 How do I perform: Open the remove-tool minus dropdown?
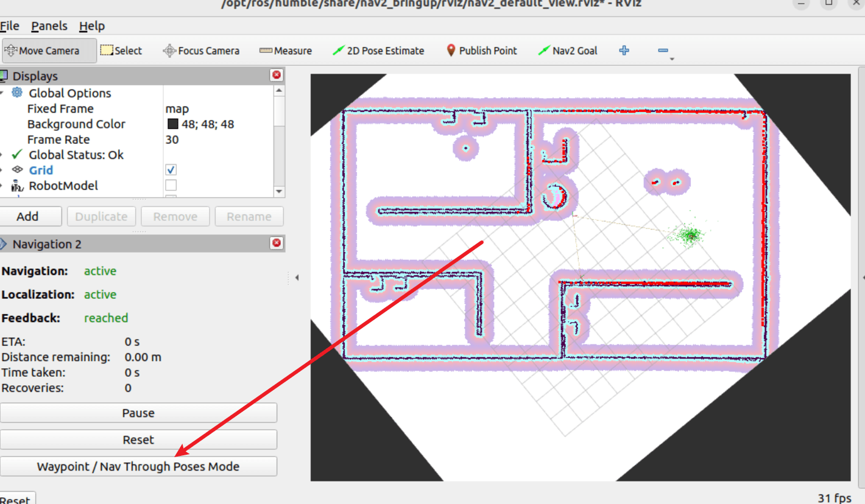665,52
